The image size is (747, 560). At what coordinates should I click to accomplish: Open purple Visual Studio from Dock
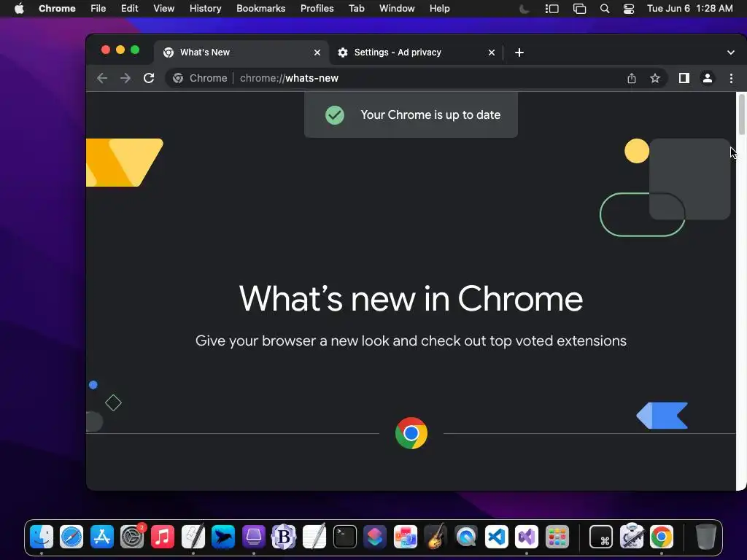click(527, 537)
